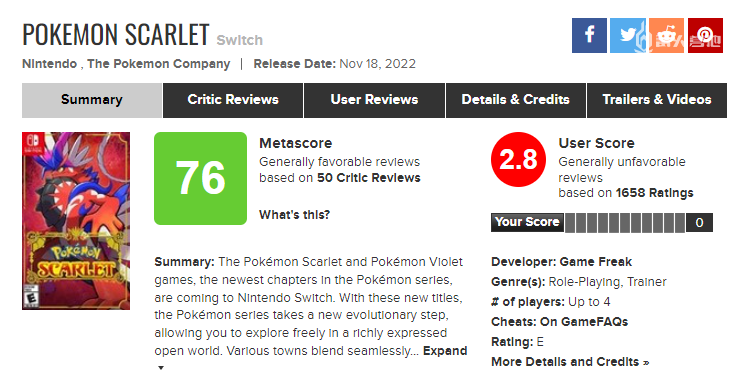Screen dimensions: 742x381
Task: Open the 1658 Ratings link
Action: [x=654, y=193]
